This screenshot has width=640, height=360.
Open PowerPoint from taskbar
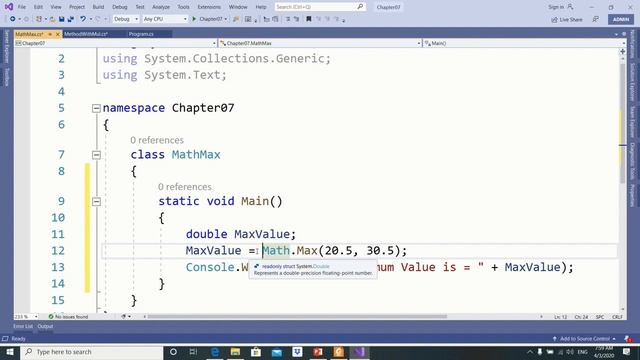coord(318,352)
